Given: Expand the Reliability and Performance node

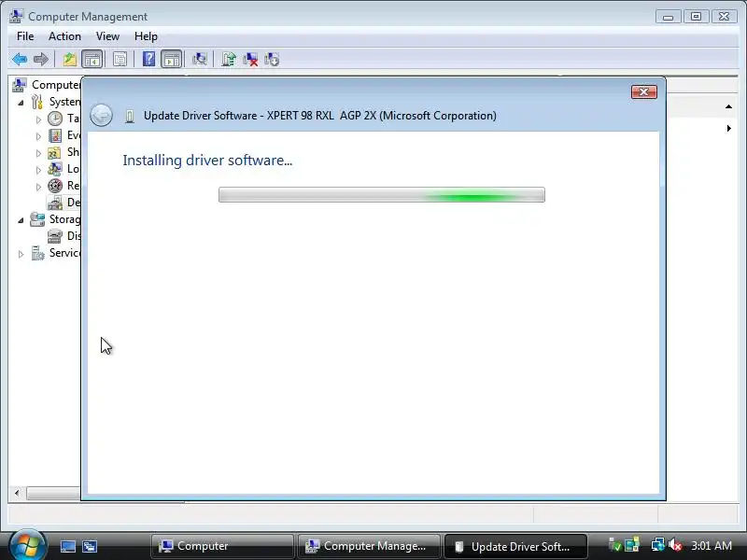Looking at the screenshot, I should click(38, 187).
